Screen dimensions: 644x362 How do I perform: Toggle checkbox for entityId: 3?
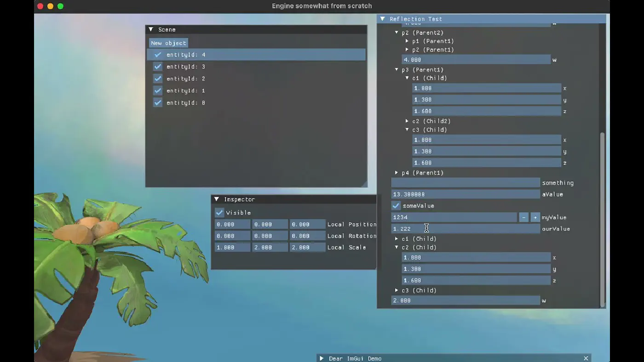coord(158,67)
